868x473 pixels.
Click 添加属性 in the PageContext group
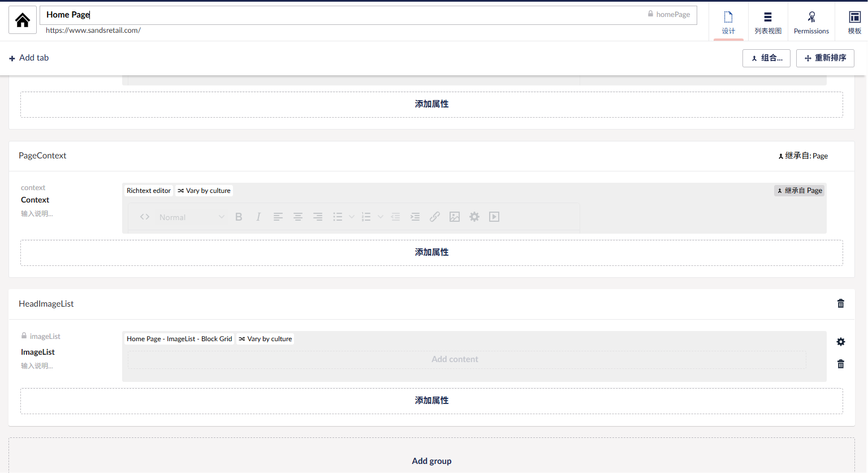point(431,252)
